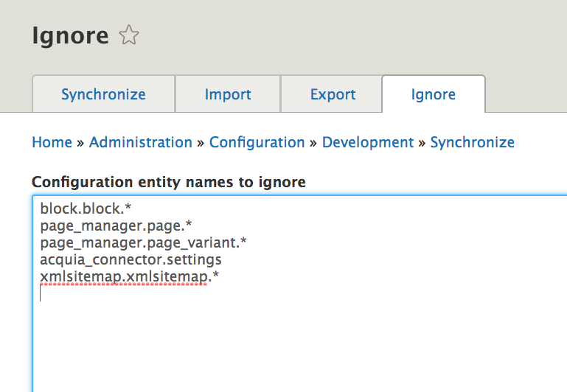Place cursor in 'page_manager.page_variant.*' line

coord(143,242)
